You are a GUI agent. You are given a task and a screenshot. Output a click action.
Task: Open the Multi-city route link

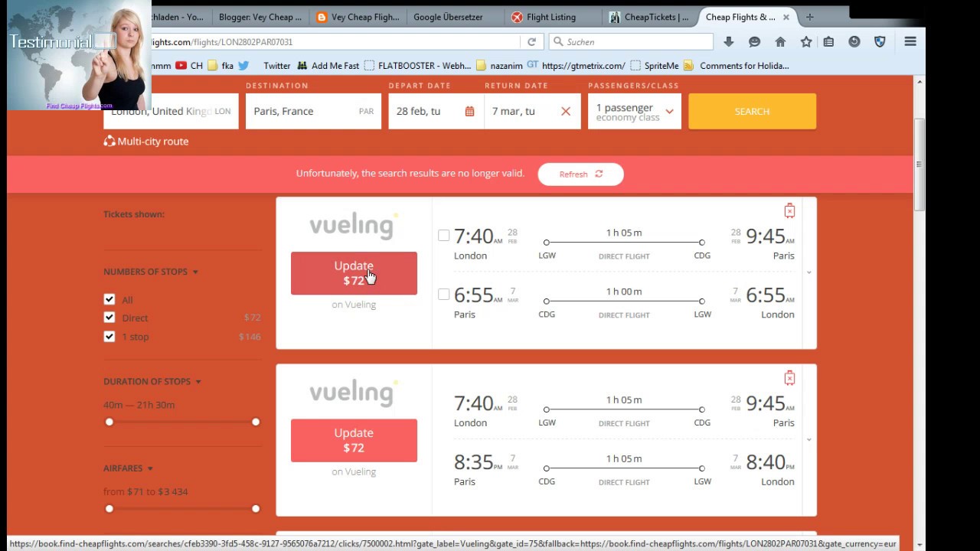click(153, 142)
